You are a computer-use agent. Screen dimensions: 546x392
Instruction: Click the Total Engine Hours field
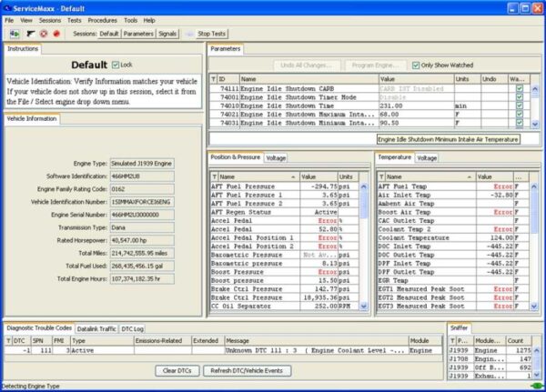pos(142,279)
